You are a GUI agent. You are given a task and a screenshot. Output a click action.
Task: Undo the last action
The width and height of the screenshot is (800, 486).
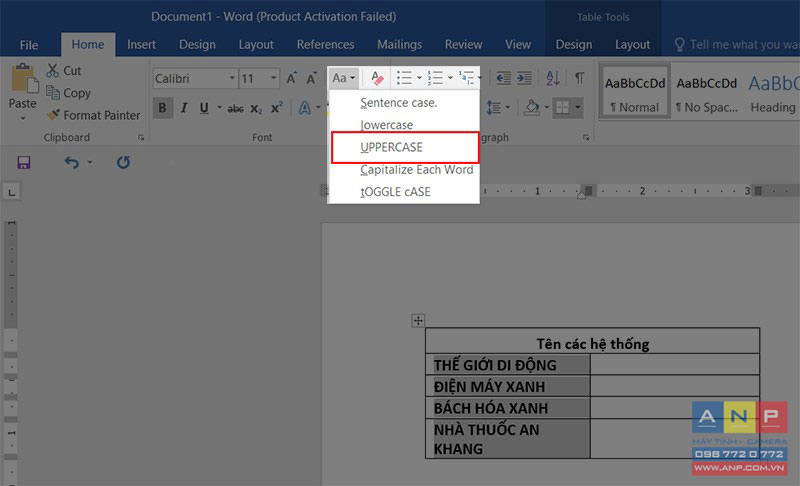tap(71, 163)
